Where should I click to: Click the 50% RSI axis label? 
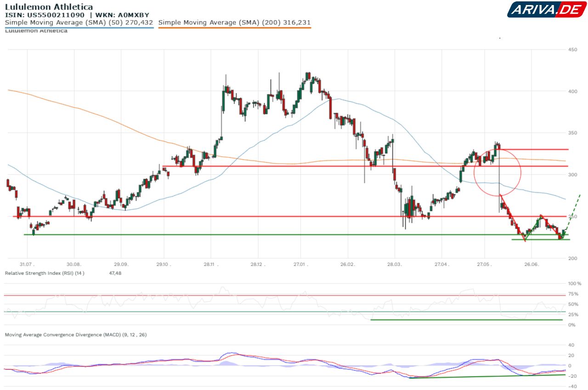point(573,304)
